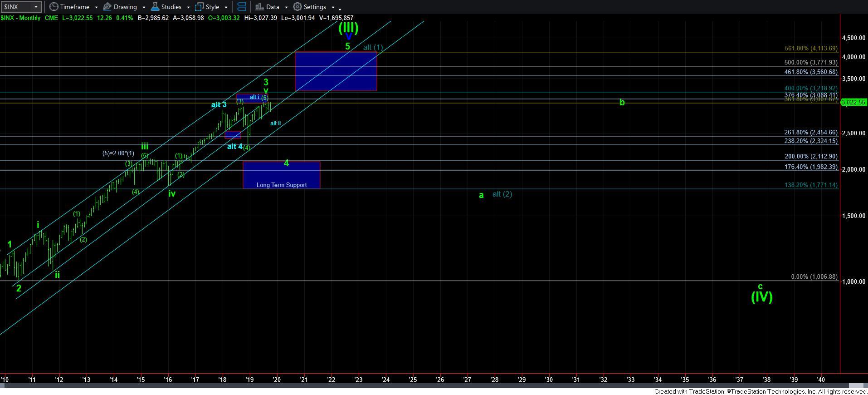The height and width of the screenshot is (395, 868).
Task: Click the 3,022.55 current price marker
Action: pyautogui.click(x=854, y=103)
